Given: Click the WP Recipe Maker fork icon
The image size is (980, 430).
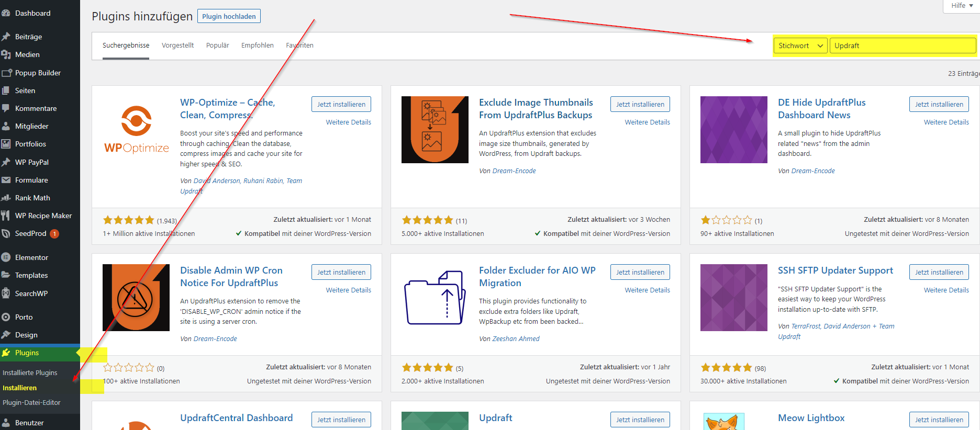Looking at the screenshot, I should [6, 216].
